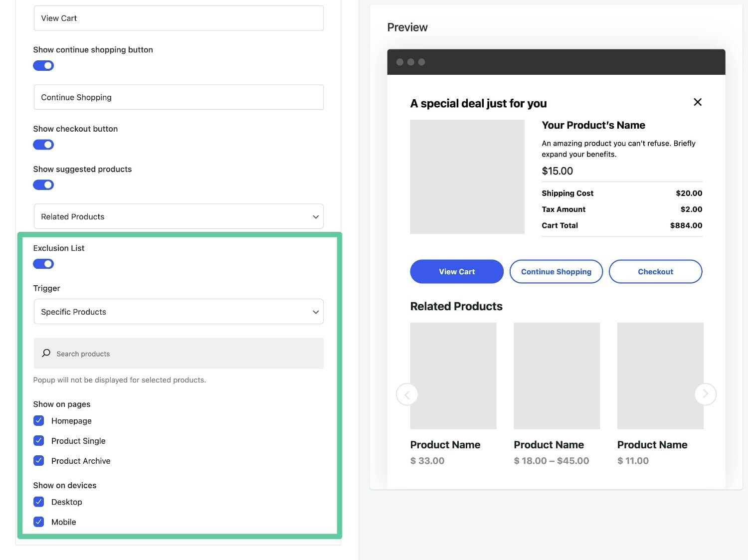Uncheck the Mobile device checkbox
This screenshot has width=748, height=560.
pos(39,522)
